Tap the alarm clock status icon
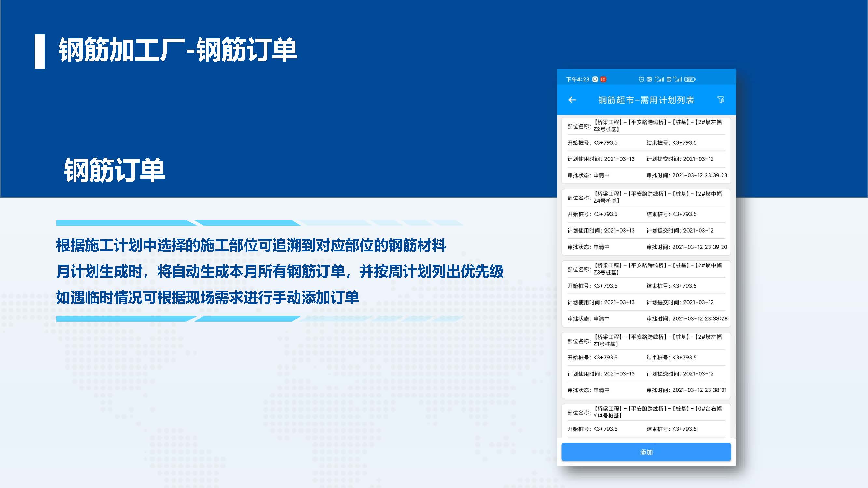Viewport: 868px width, 488px height. point(641,79)
